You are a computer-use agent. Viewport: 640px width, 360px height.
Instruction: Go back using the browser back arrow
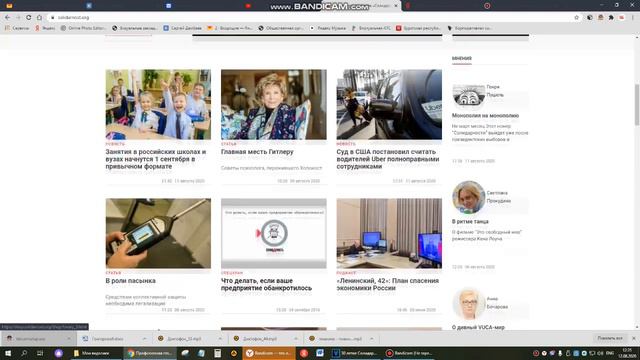pyautogui.click(x=7, y=18)
